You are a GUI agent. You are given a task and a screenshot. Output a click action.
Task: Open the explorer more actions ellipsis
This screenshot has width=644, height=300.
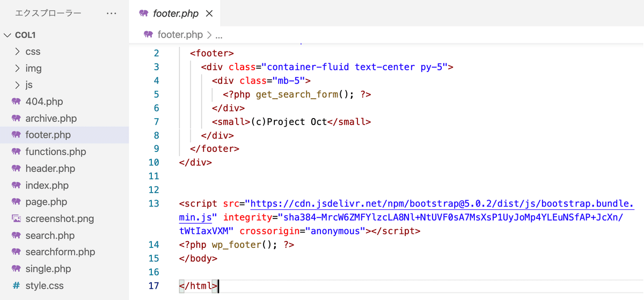click(111, 13)
